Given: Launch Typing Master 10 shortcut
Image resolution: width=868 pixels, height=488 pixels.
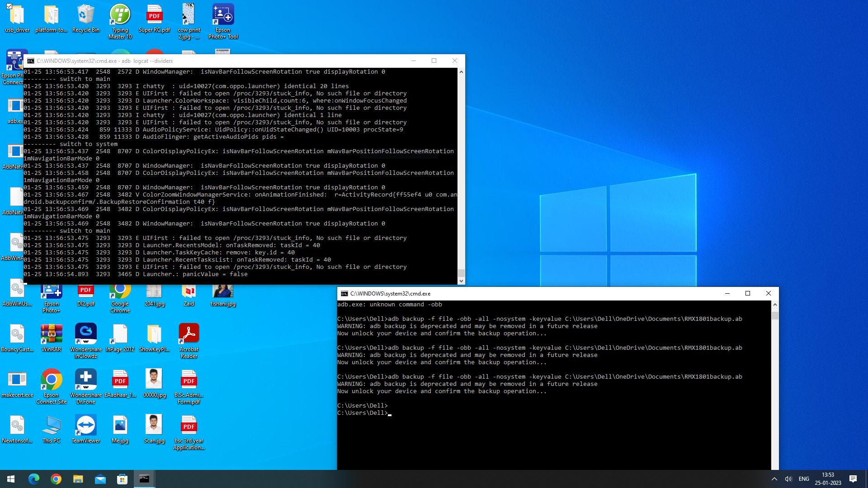Looking at the screenshot, I should [120, 22].
